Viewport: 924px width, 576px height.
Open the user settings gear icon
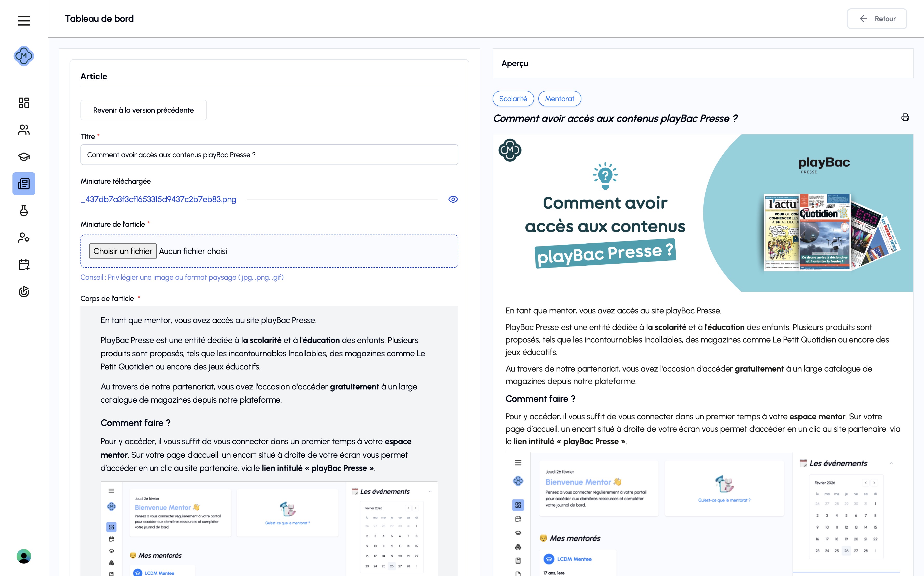click(x=24, y=238)
